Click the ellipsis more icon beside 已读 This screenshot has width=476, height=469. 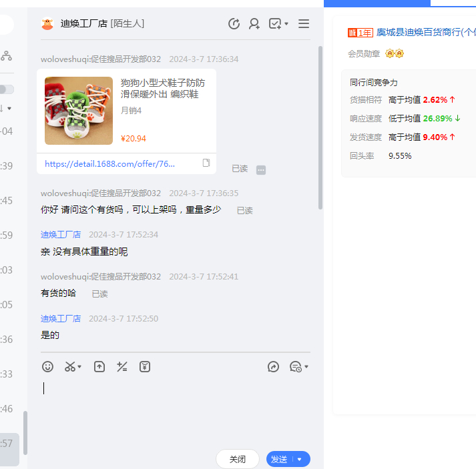coord(261,170)
